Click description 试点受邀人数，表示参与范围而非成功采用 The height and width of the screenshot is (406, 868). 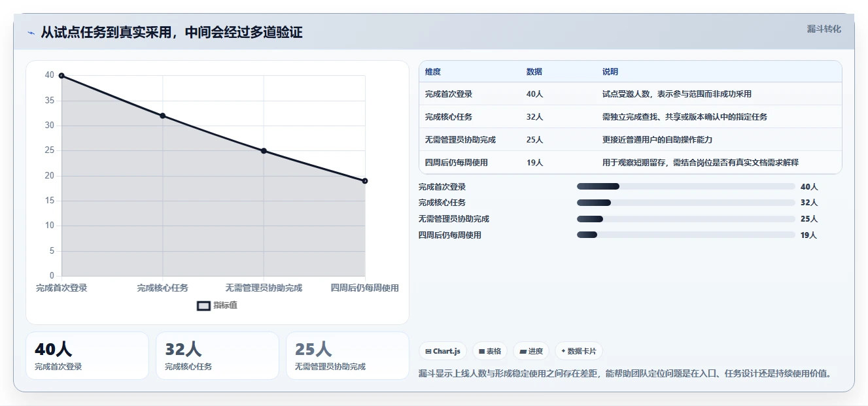tap(677, 94)
